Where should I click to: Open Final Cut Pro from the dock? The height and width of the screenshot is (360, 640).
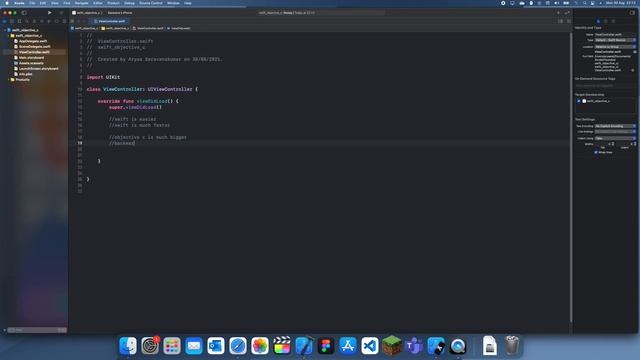pyautogui.click(x=282, y=346)
